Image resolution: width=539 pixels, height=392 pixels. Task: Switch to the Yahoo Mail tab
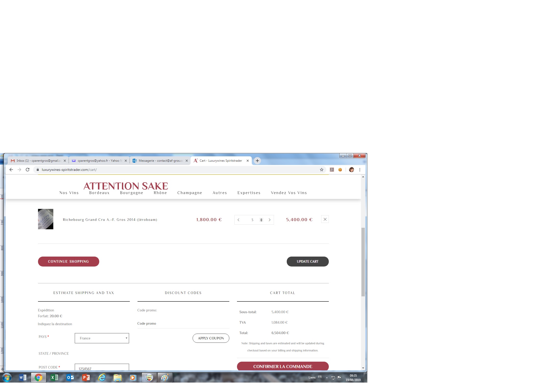coord(99,161)
